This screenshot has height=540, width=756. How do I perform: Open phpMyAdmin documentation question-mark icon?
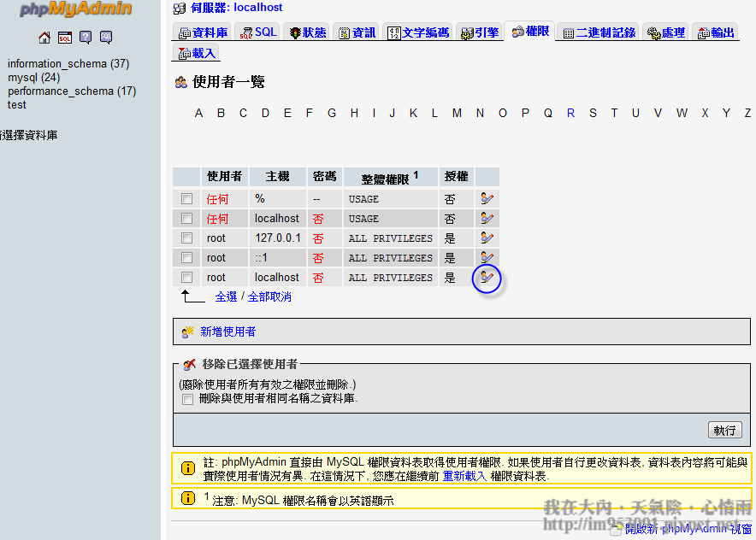pos(86,38)
